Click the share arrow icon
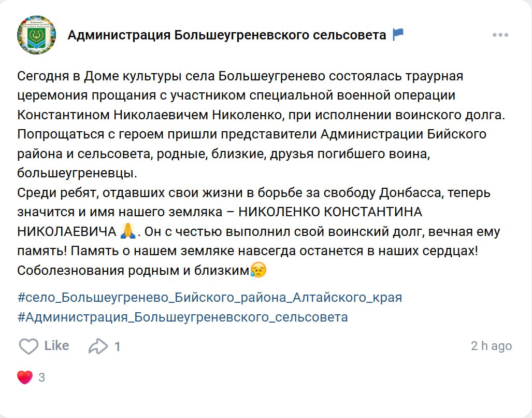 98,346
